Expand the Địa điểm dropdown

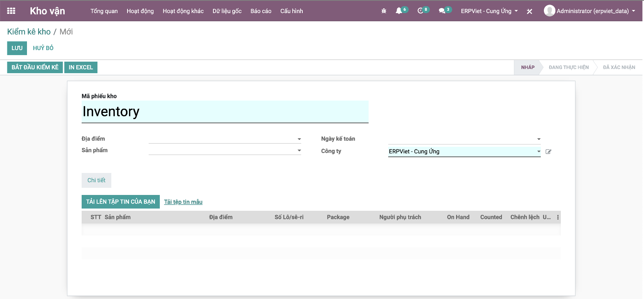299,139
